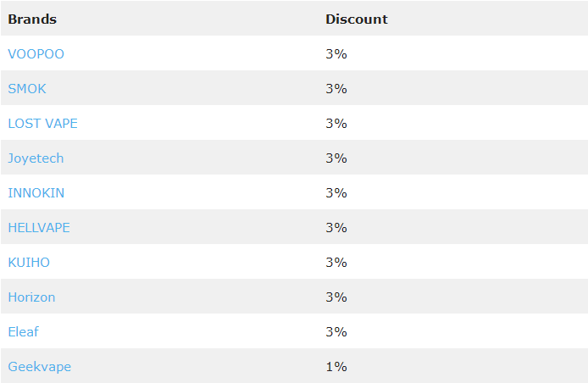Screen dimensions: 588x383
Task: Open the Horizon brand page
Action: coord(31,297)
